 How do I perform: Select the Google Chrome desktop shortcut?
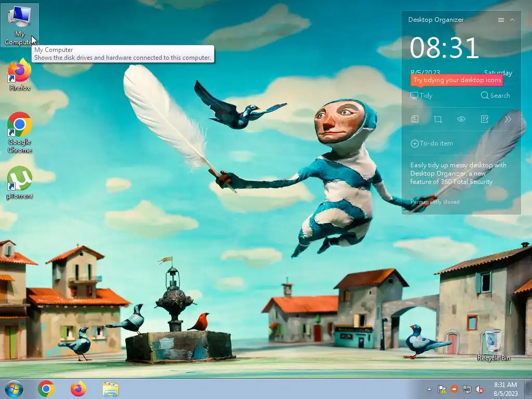20,132
